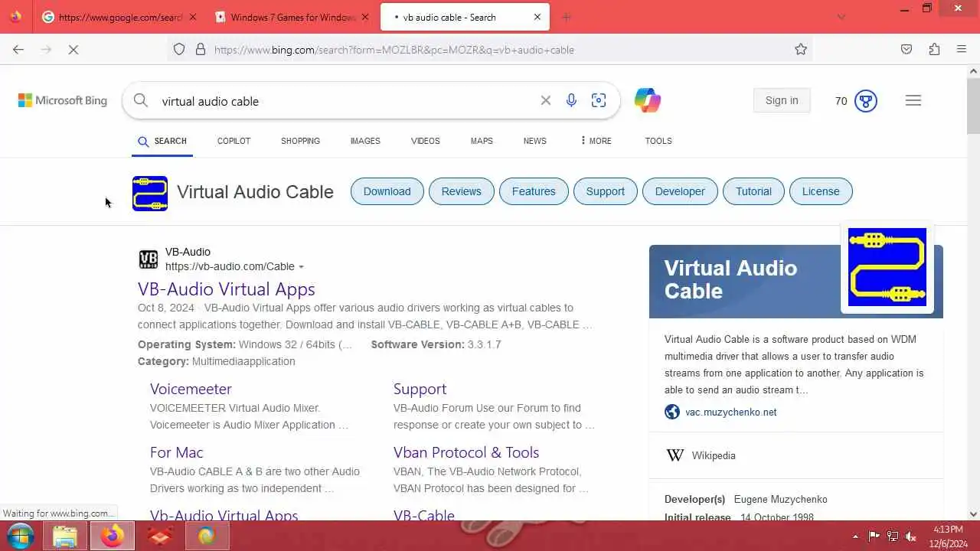Click the Firefox taskbar icon
Viewport: 980px width, 551px height.
[x=113, y=536]
